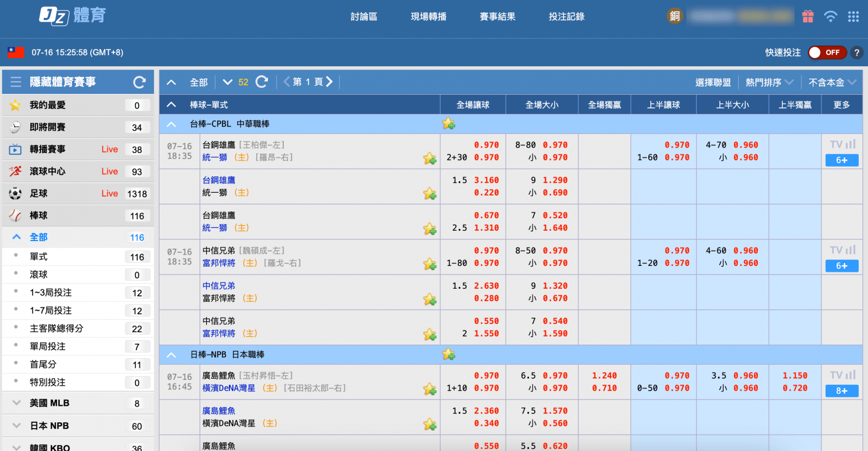Star the 廣島鯉魚 vs 橫濱DeNA灣星 16:45 match
Image resolution: width=868 pixels, height=451 pixels.
coord(430,389)
